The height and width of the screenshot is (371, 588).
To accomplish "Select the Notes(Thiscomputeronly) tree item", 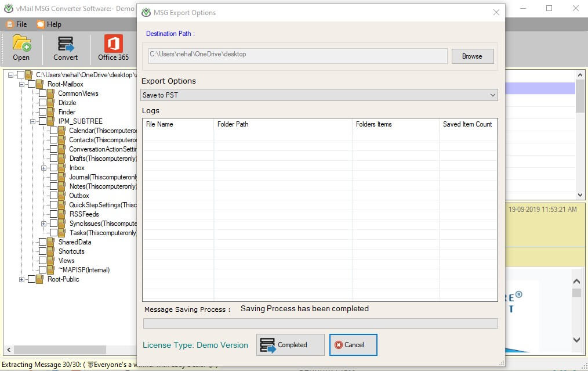I will tap(103, 186).
